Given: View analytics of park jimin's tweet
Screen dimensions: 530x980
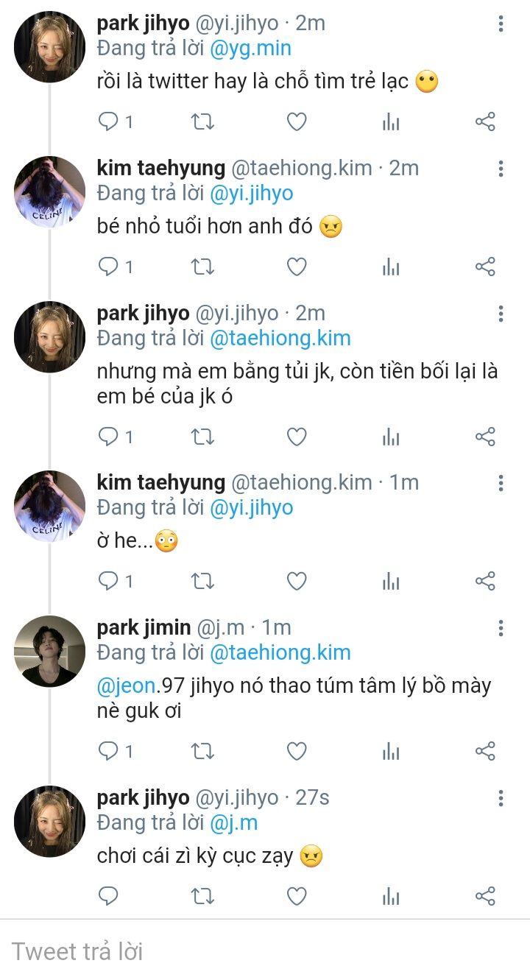Looking at the screenshot, I should pos(391,751).
